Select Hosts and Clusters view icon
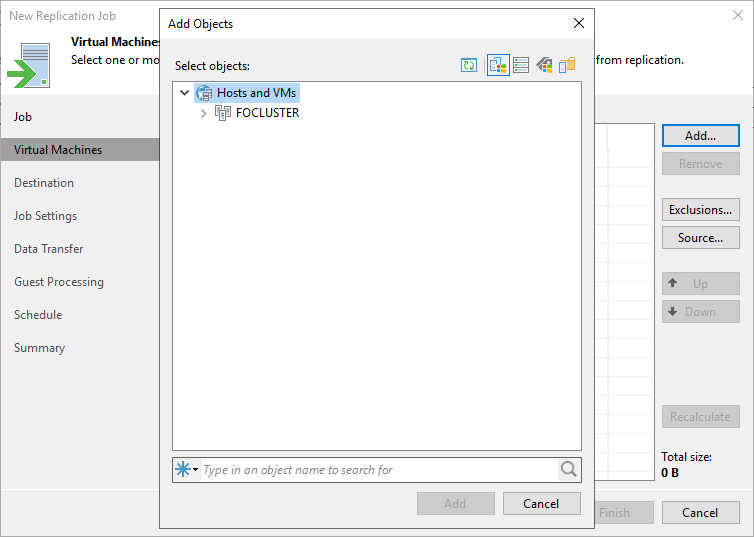Viewport: 754px width, 537px height. click(x=498, y=65)
